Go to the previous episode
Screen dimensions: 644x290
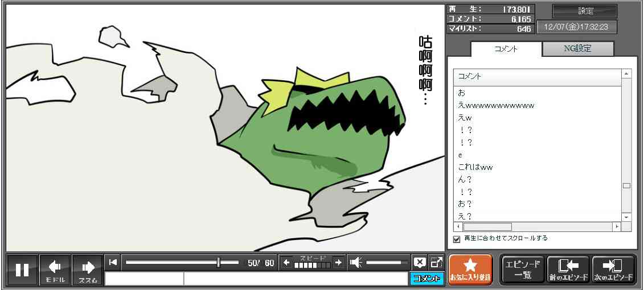(568, 270)
